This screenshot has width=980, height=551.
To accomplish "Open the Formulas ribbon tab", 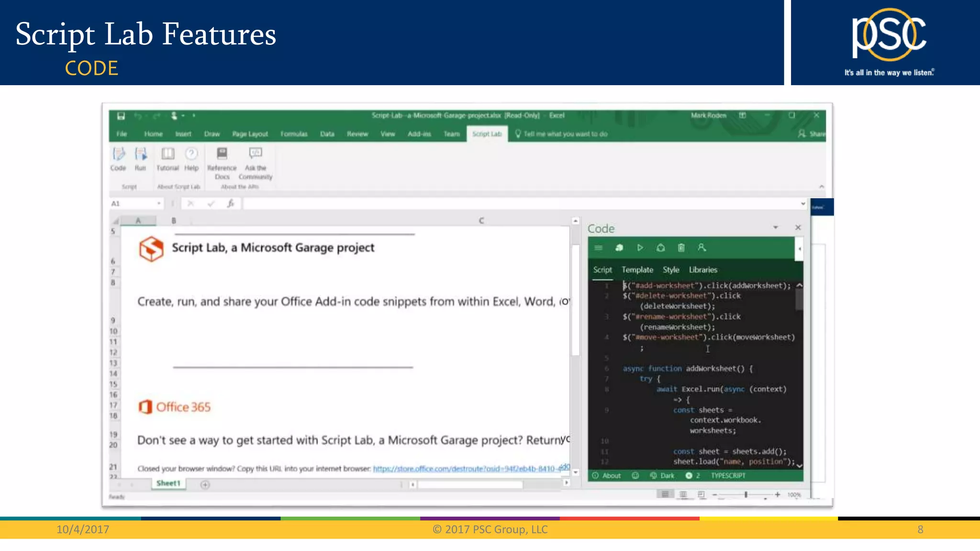I will pos(294,134).
